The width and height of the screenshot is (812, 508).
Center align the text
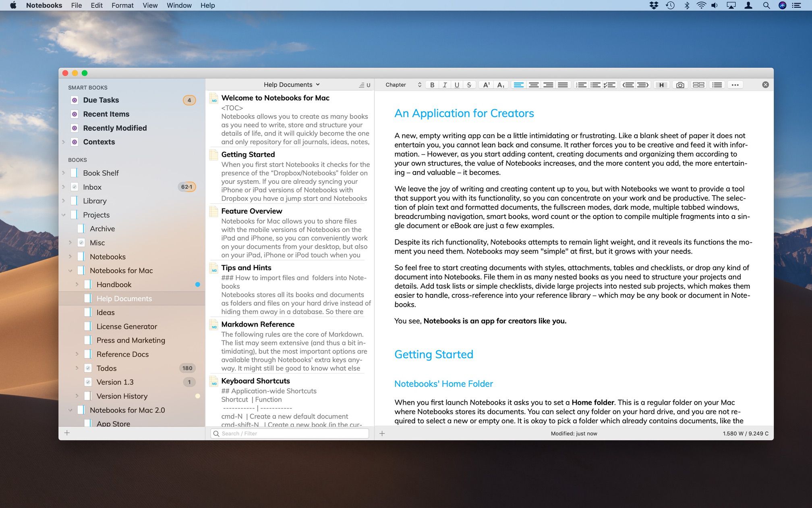(x=534, y=85)
